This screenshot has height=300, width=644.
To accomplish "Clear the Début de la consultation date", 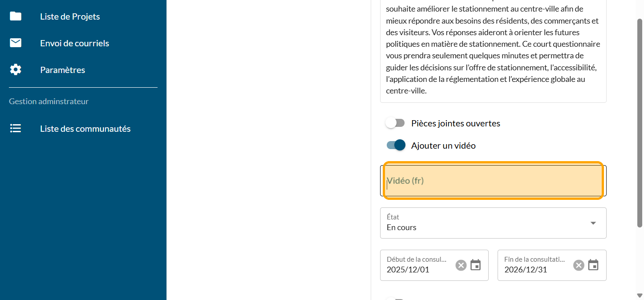I will pyautogui.click(x=461, y=265).
